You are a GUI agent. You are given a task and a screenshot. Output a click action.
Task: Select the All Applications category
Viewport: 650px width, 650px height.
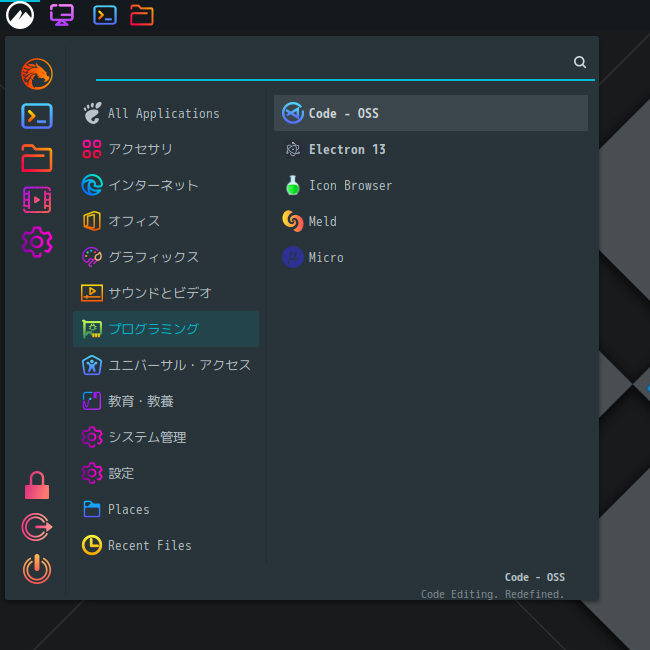coord(166,113)
